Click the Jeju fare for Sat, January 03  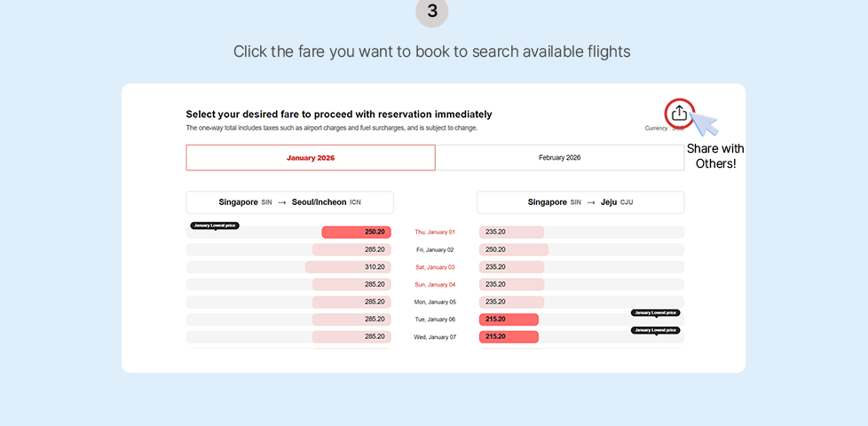coord(511,267)
